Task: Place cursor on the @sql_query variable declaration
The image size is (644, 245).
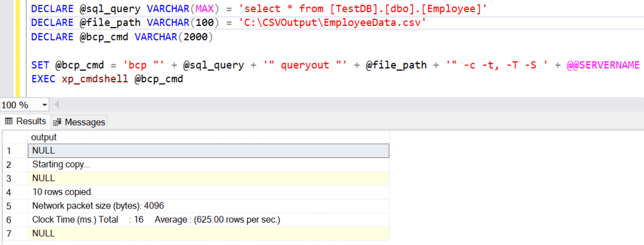Action: pos(110,9)
